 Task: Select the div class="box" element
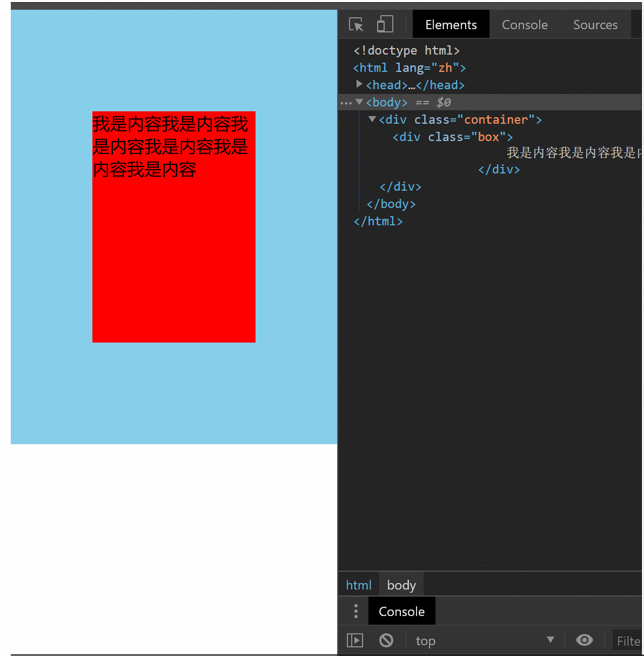tap(453, 137)
